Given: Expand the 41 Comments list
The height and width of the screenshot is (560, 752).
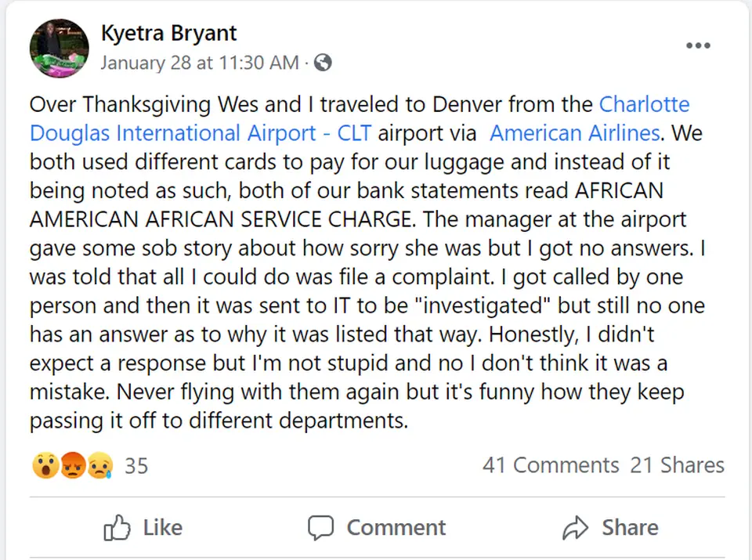Looking at the screenshot, I should (x=551, y=465).
